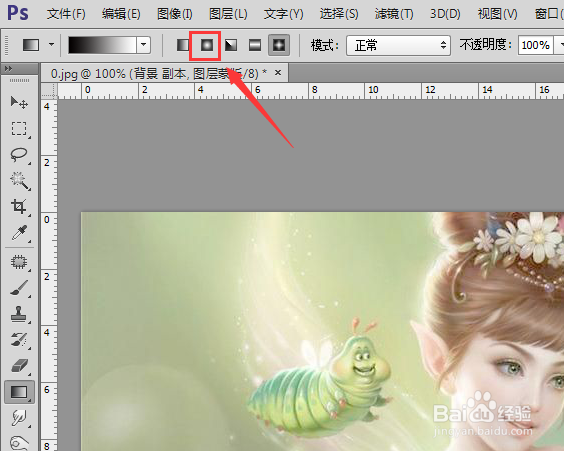
Task: Choose radial gradient style
Action: coord(206,45)
